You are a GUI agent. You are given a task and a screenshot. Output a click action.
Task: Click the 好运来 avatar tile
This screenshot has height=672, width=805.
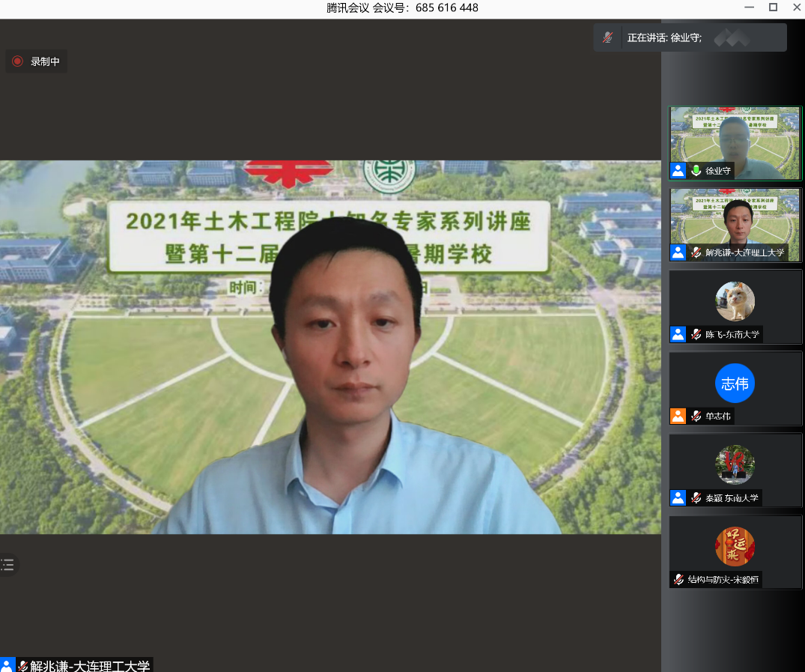[x=735, y=546]
